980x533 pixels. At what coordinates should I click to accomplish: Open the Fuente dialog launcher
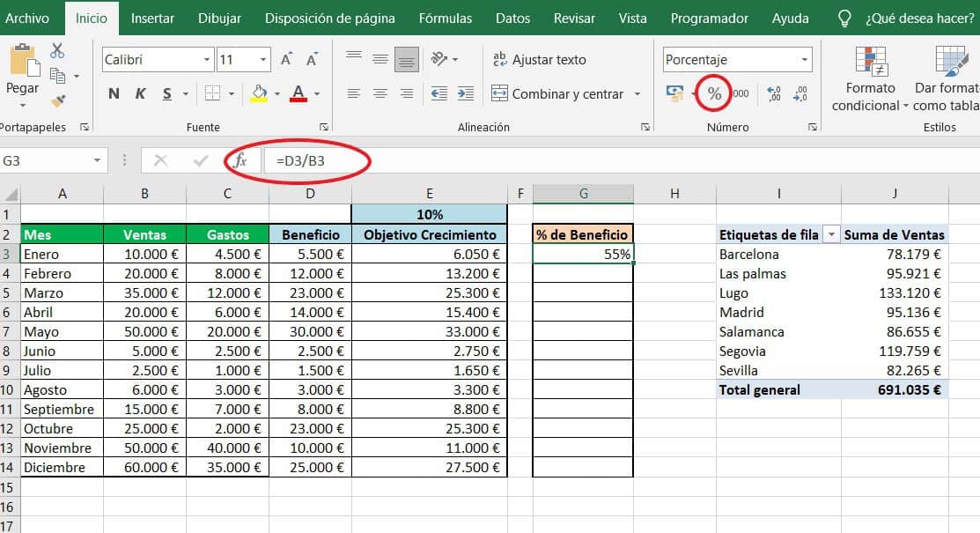point(324,127)
